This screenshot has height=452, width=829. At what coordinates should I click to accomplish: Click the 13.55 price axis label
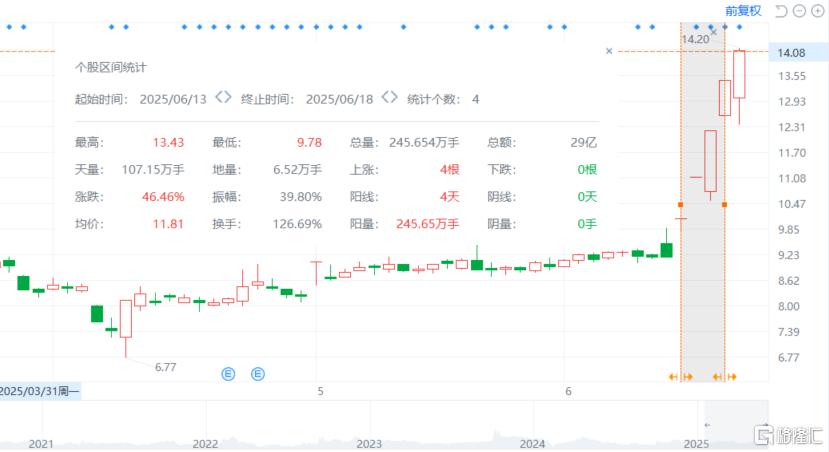click(791, 76)
